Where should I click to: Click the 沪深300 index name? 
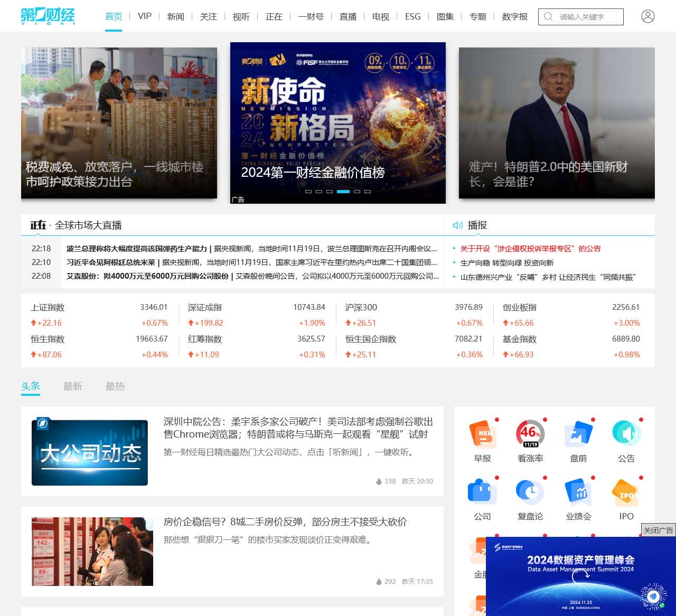click(361, 307)
